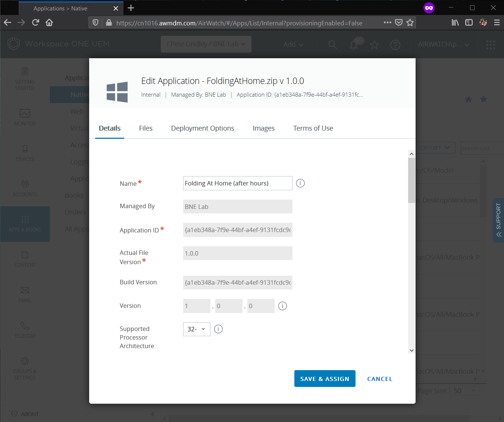The width and height of the screenshot is (504, 422).
Task: Go to browser home page icon
Action: point(49,23)
